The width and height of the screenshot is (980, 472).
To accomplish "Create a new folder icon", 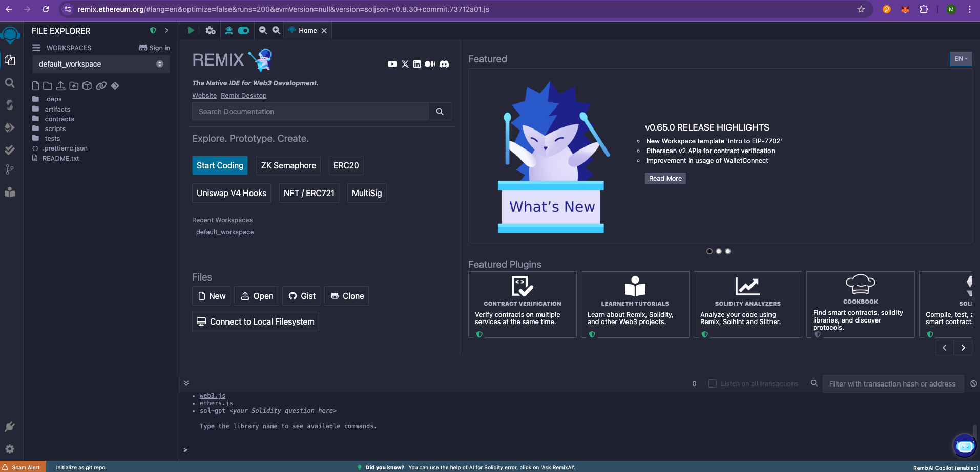I will (48, 85).
